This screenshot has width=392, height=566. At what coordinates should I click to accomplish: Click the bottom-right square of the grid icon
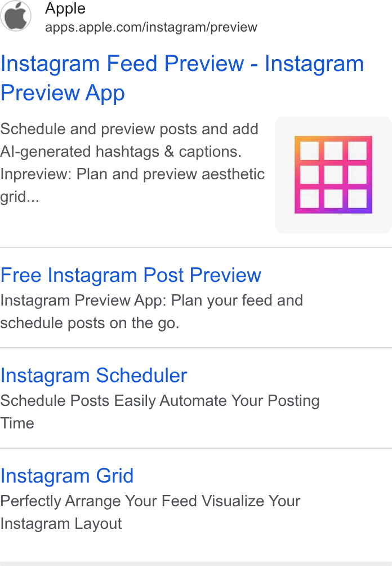[358, 199]
